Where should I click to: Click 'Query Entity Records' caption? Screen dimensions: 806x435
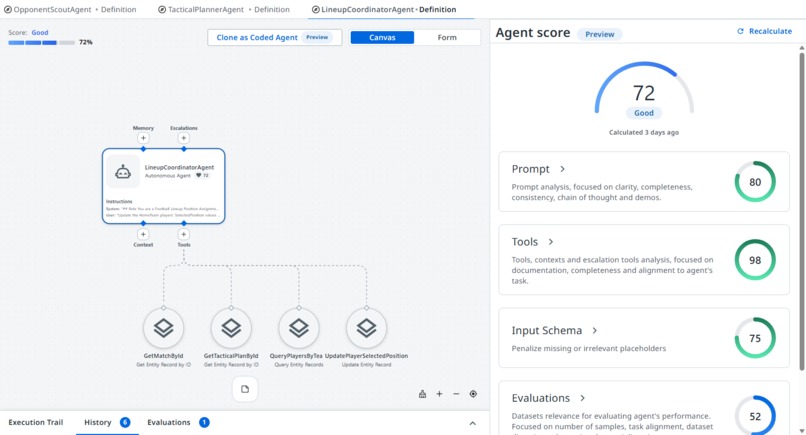coord(299,365)
